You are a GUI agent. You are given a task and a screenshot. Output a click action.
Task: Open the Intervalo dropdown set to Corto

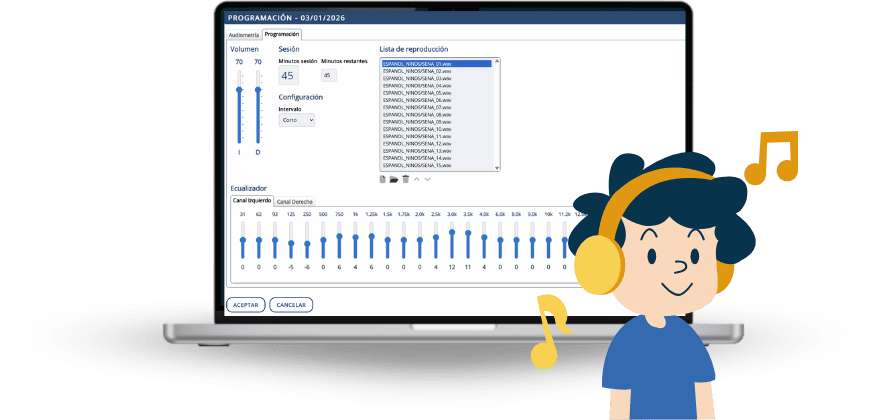(x=297, y=120)
